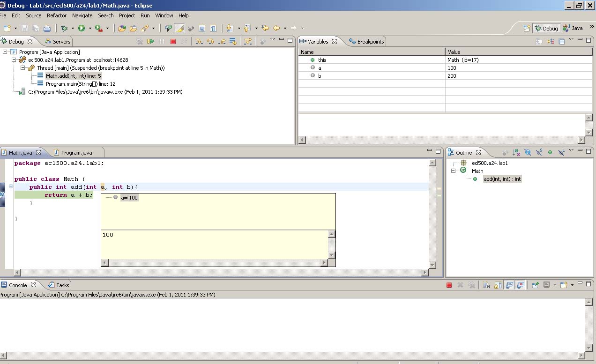596x364 pixels.
Task: Collapse Program [Java Application] tree node
Action: click(5, 52)
